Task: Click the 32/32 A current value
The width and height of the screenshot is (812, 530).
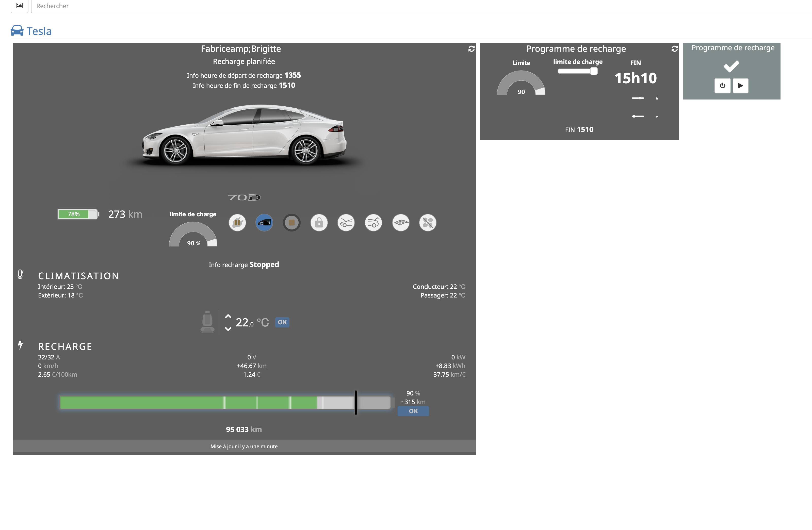Action: click(49, 357)
